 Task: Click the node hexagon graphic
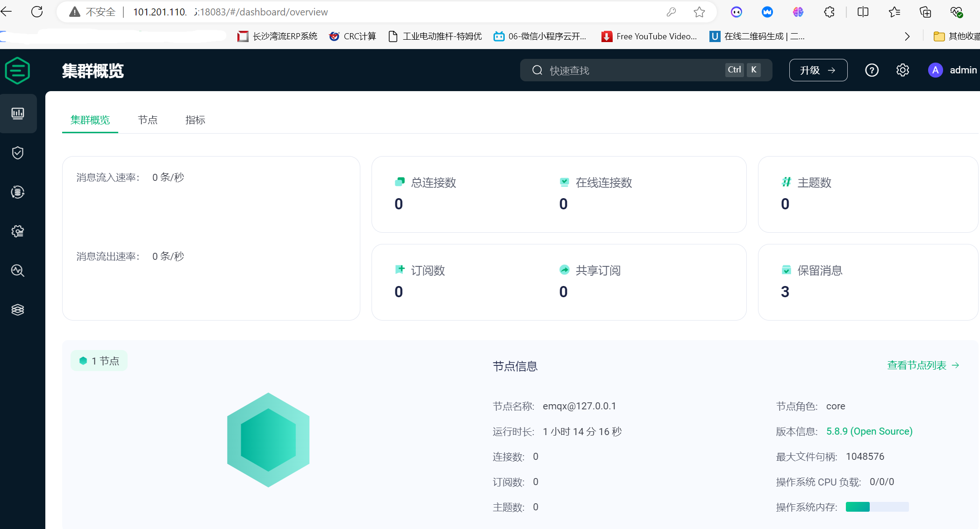pyautogui.click(x=268, y=440)
